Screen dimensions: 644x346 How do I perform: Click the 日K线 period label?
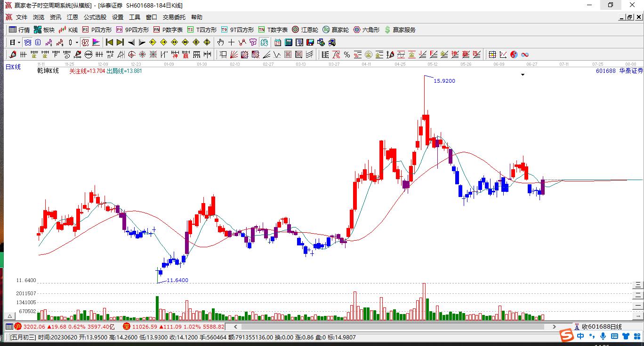pos(13,67)
